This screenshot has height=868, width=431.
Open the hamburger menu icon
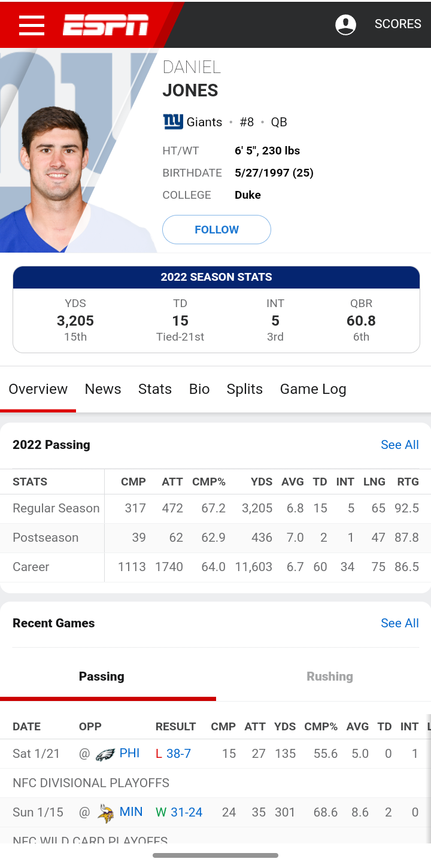32,25
